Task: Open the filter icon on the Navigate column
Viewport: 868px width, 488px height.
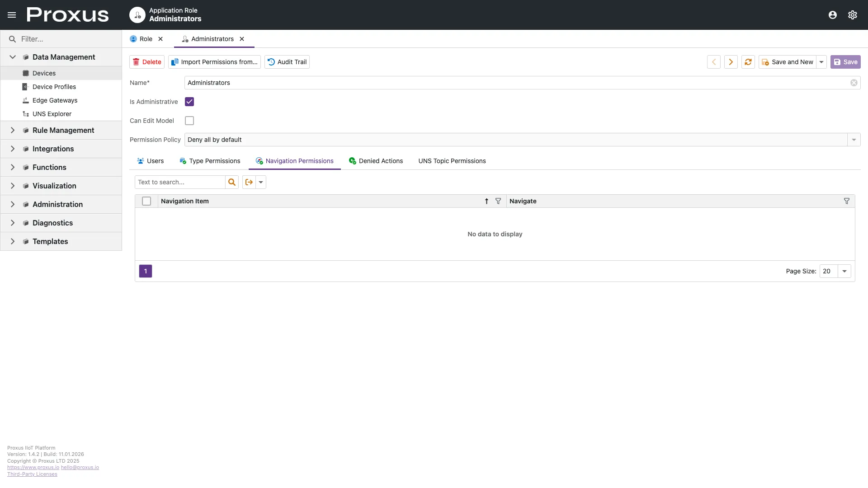Action: (x=847, y=201)
